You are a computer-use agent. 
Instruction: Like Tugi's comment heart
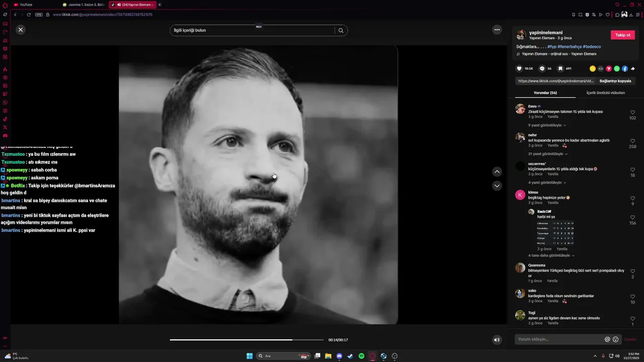(x=632, y=319)
